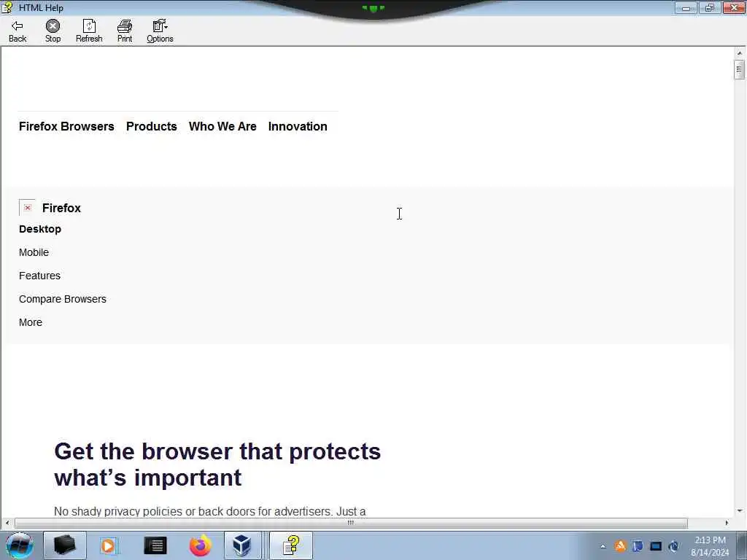
Task: Launch the media player taskbar icon
Action: 109,545
